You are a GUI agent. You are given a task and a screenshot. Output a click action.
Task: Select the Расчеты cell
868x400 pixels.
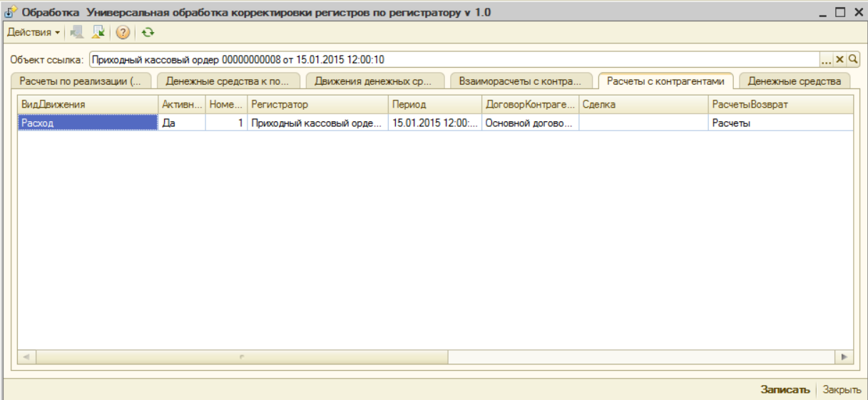coord(781,123)
